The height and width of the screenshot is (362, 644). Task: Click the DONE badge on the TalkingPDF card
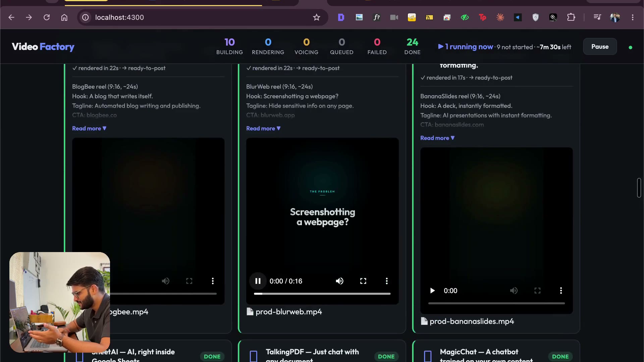[386, 357]
